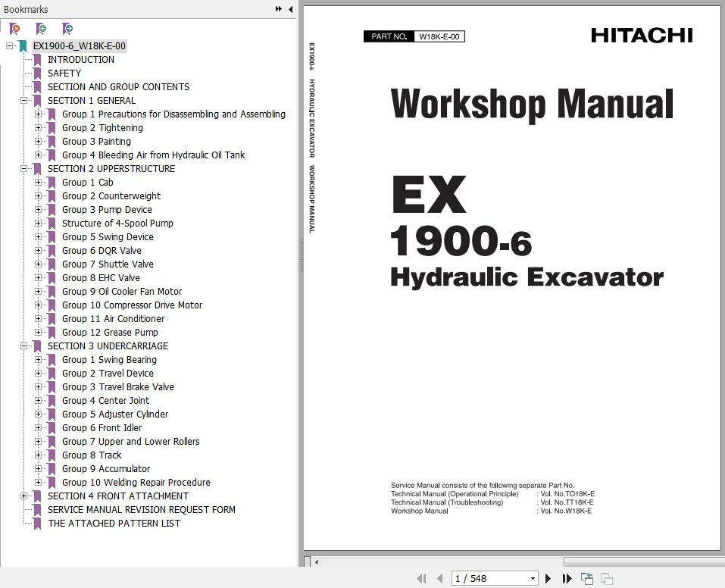
Task: Expand Group 8 Track bookmark
Action: pyautogui.click(x=39, y=455)
